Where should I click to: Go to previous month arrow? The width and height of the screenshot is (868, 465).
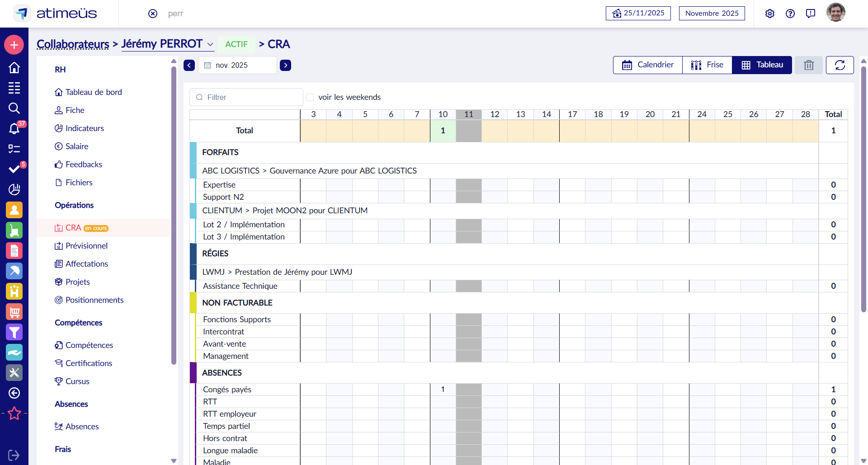189,65
